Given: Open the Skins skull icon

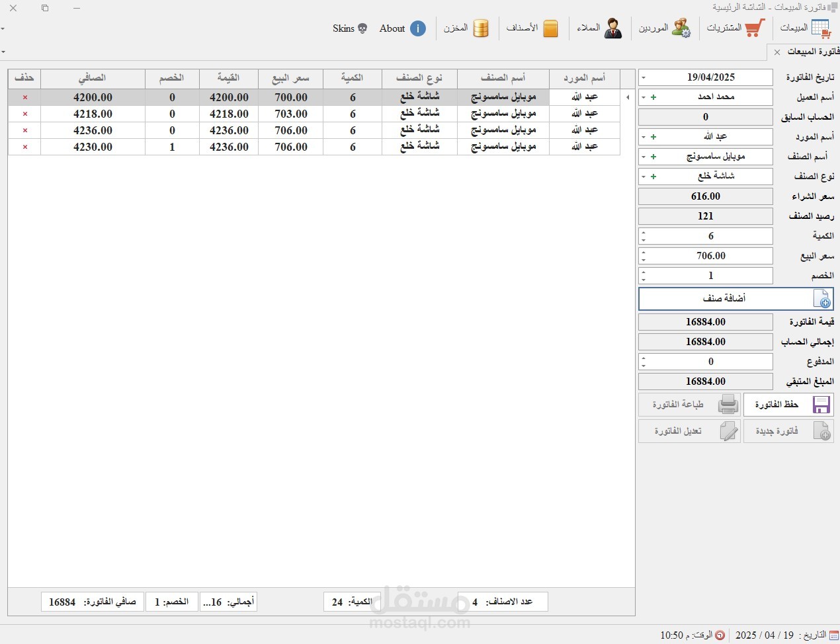Looking at the screenshot, I should (x=362, y=28).
